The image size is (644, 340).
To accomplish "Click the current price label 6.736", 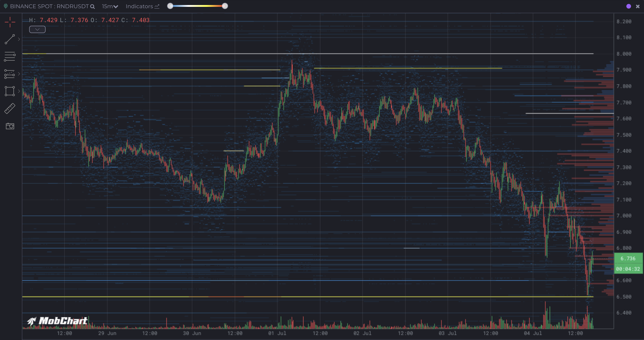I will [x=628, y=258].
